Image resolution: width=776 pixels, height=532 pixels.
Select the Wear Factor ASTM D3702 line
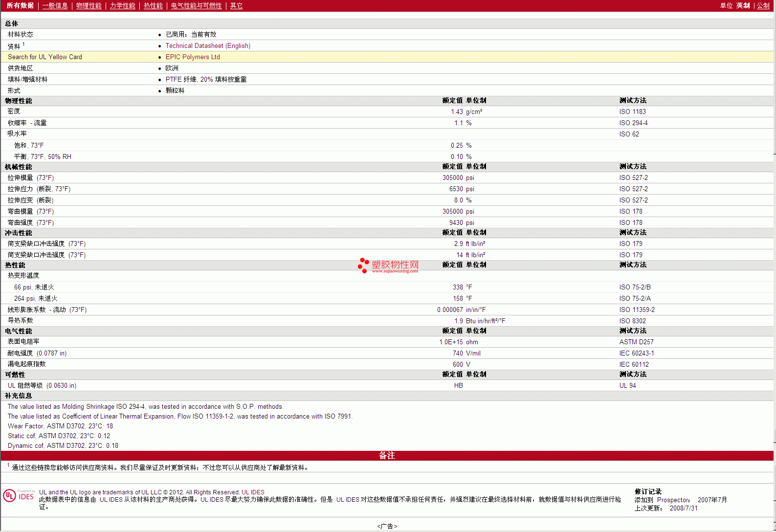point(60,426)
